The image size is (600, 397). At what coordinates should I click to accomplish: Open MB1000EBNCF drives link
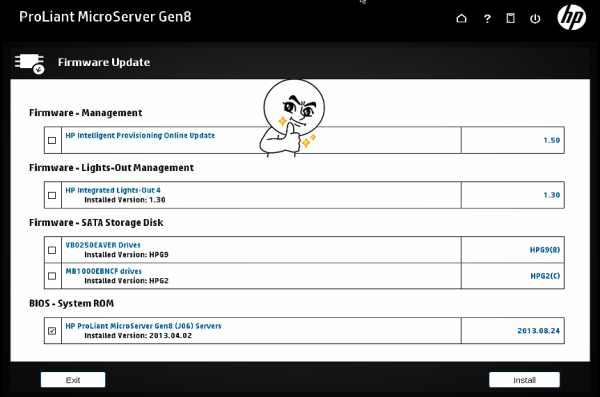tap(103, 271)
